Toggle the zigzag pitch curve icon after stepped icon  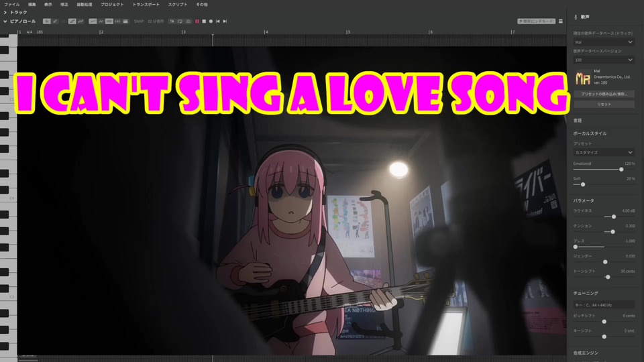(80, 21)
